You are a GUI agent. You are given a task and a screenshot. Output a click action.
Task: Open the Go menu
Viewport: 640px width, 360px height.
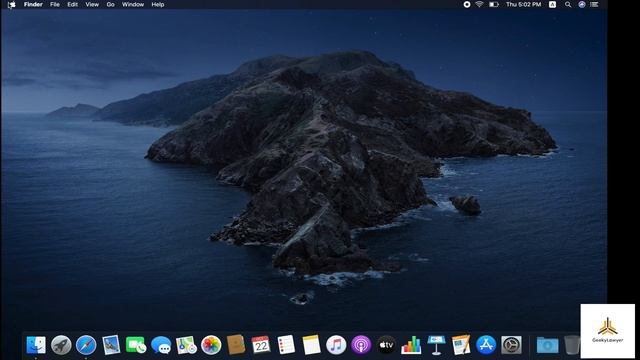pyautogui.click(x=110, y=4)
